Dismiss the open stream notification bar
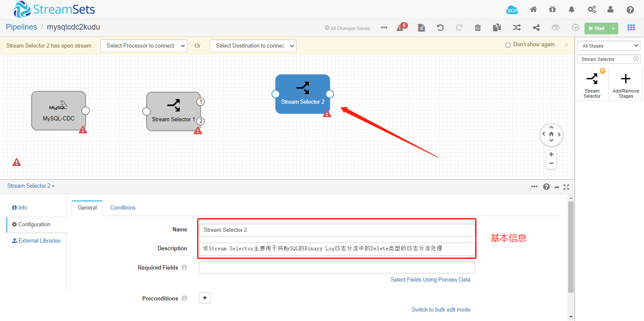 click(x=566, y=44)
